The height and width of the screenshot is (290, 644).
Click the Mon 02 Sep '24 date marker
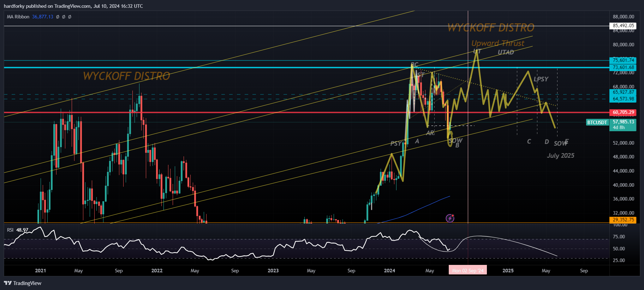468,270
